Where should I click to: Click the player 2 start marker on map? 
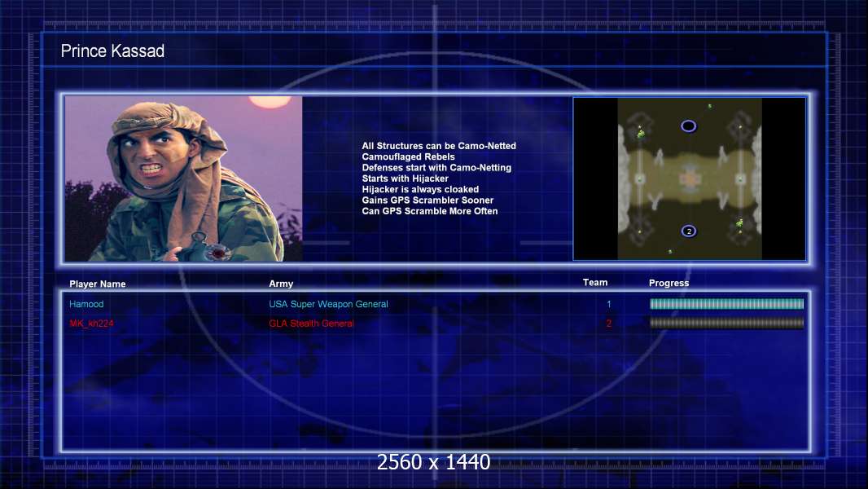[x=689, y=231]
